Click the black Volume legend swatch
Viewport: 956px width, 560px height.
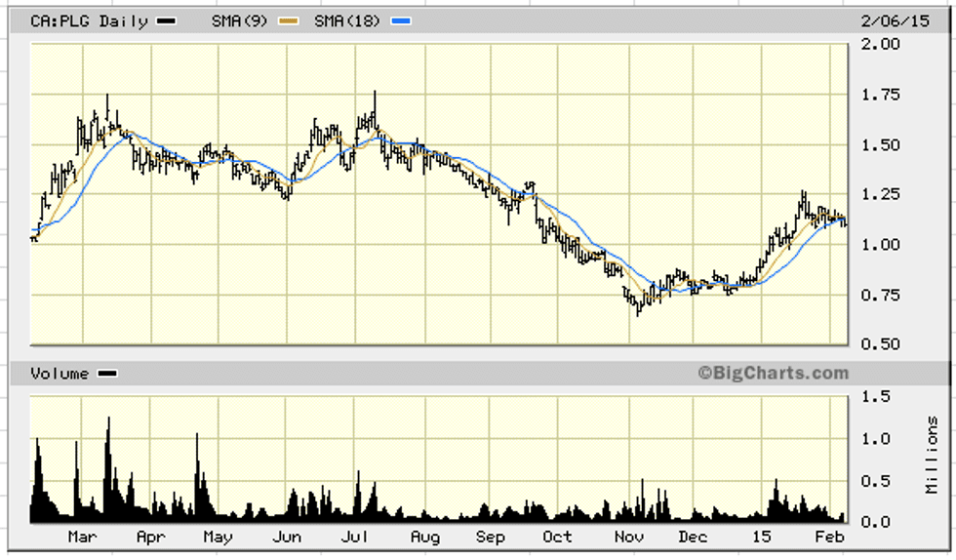(107, 374)
